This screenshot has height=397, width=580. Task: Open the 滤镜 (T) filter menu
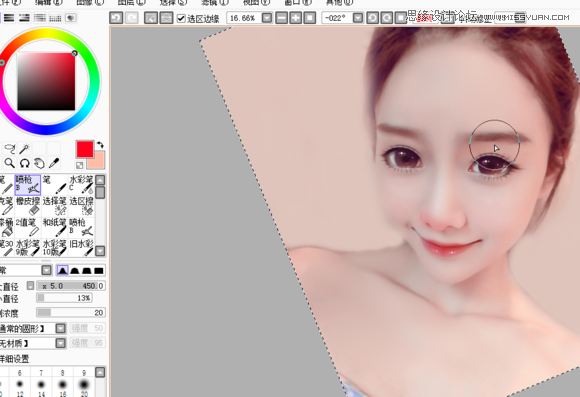pos(215,2)
